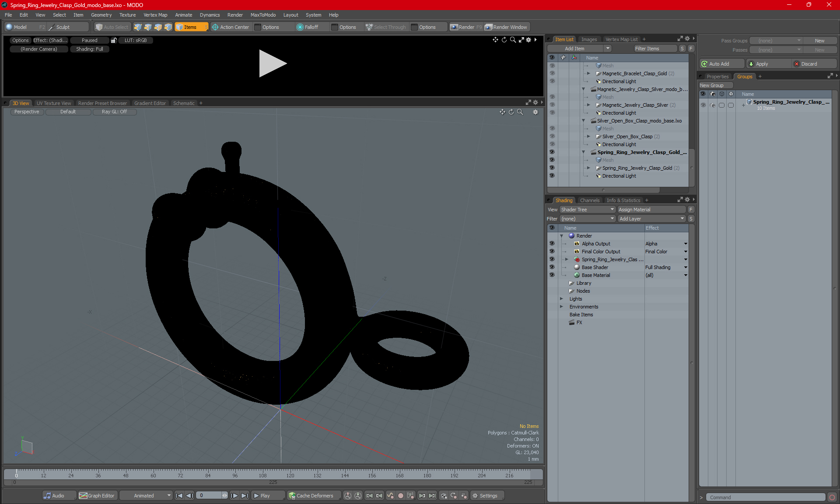
Task: Toggle visibility of Spring_Ring_Jewelry_Clasp_Gold scene item
Action: [x=552, y=152]
